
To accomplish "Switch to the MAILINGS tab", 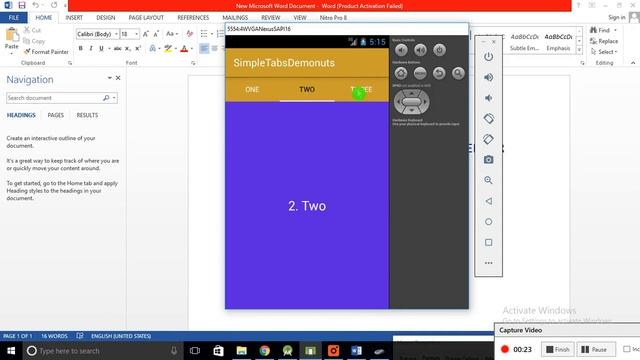I will 235,18.
